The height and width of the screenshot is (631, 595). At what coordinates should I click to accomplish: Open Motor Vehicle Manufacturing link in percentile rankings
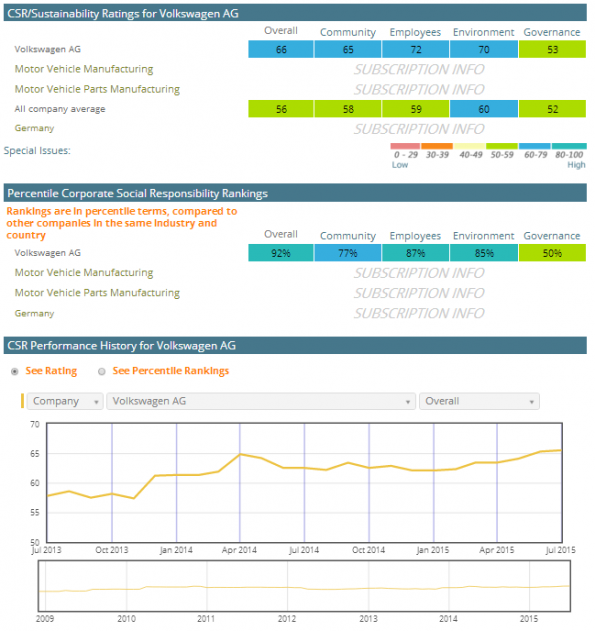pyautogui.click(x=84, y=273)
